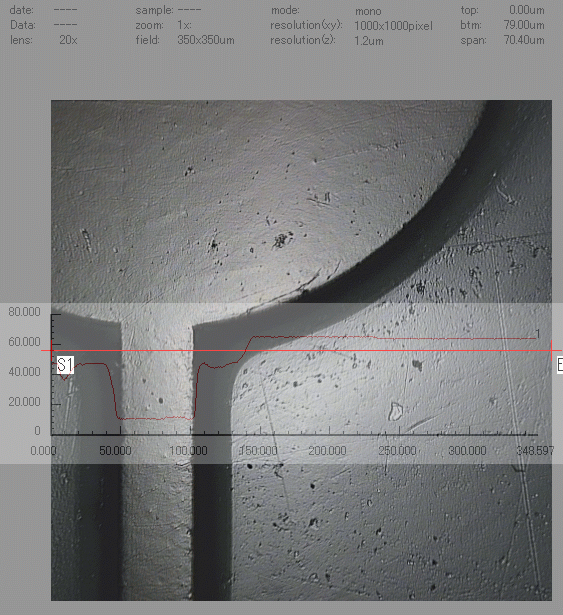Click the sample field dashes
This screenshot has height=615, width=563.
click(189, 9)
